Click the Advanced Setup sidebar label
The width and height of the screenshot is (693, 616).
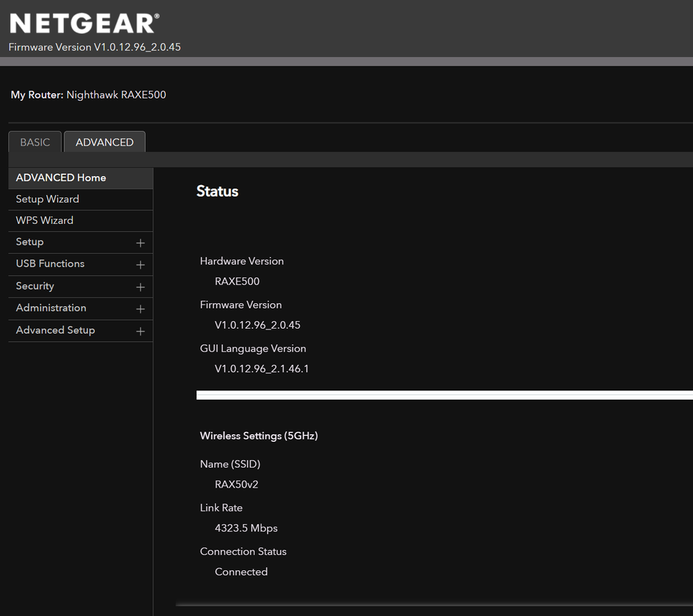click(55, 330)
